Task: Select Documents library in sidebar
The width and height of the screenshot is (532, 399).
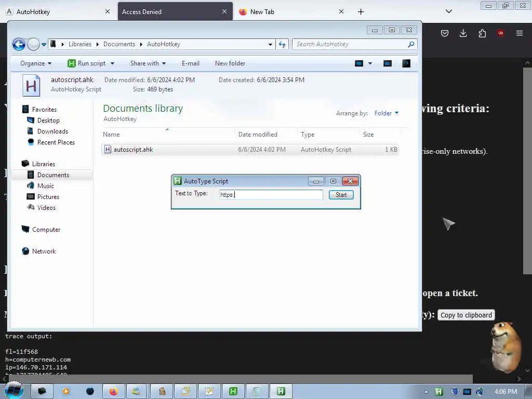Action: [x=52, y=175]
